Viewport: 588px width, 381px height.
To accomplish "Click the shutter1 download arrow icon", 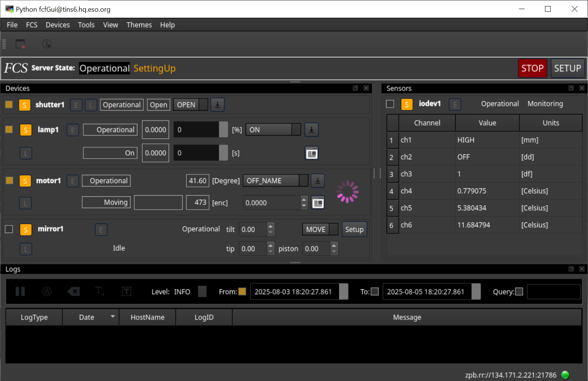I will coord(217,105).
